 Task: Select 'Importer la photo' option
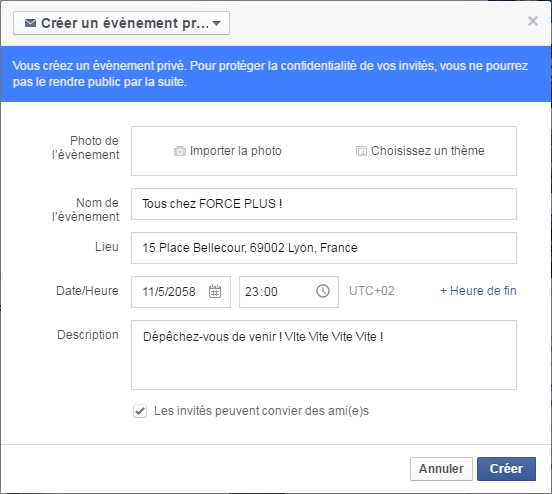click(228, 151)
